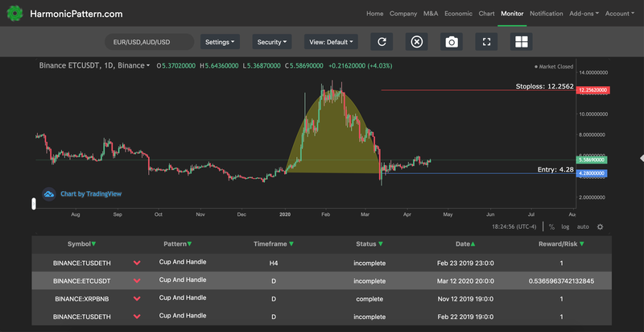Expand the side panel arrow at right edge
This screenshot has height=332, width=644.
(x=642, y=158)
